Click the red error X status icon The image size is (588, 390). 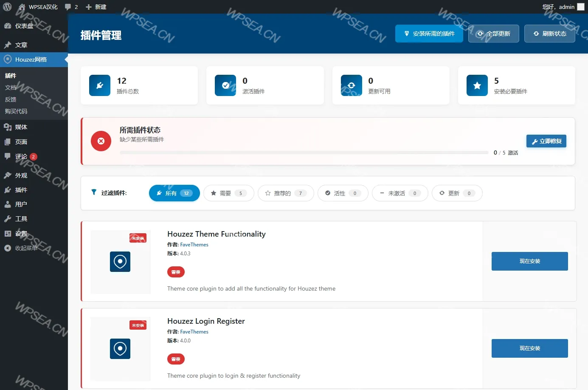point(101,141)
